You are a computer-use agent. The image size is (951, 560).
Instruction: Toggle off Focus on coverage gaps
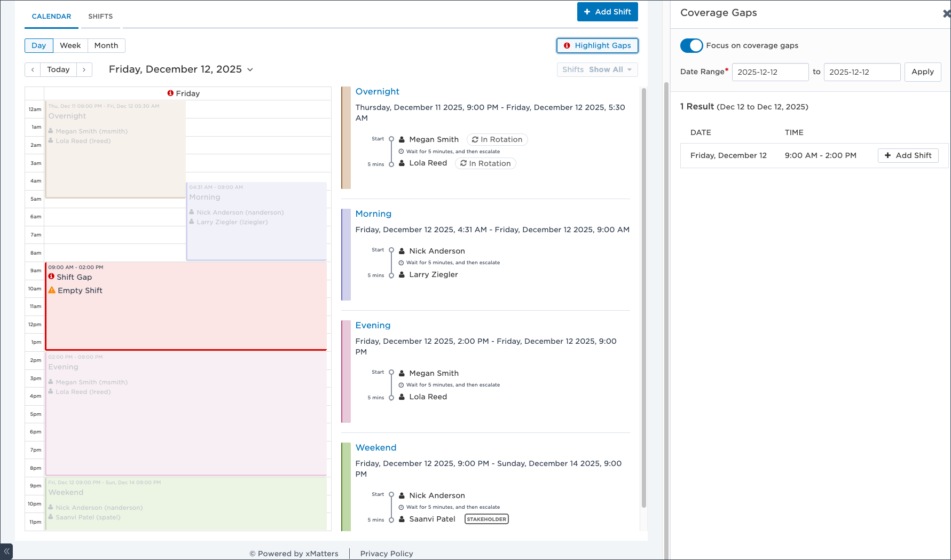pyautogui.click(x=691, y=46)
